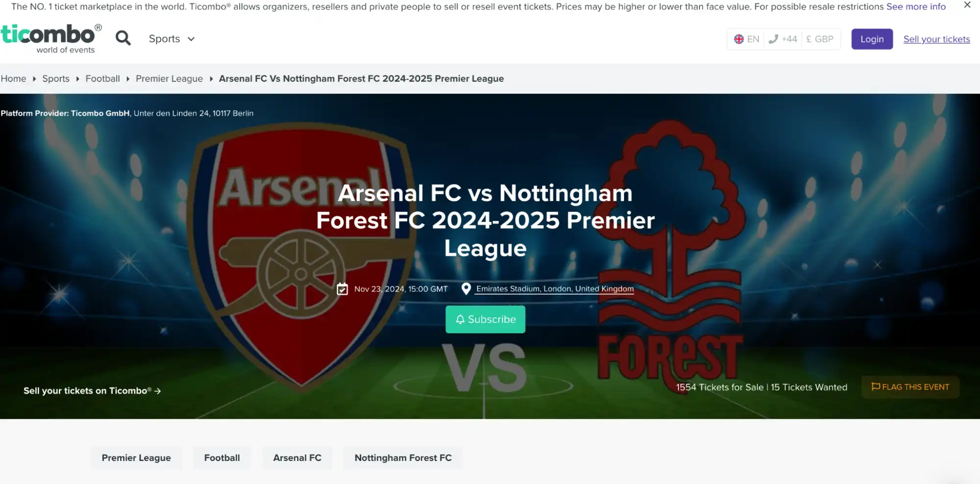Click the UK flag language icon
The image size is (980, 484).
click(739, 39)
